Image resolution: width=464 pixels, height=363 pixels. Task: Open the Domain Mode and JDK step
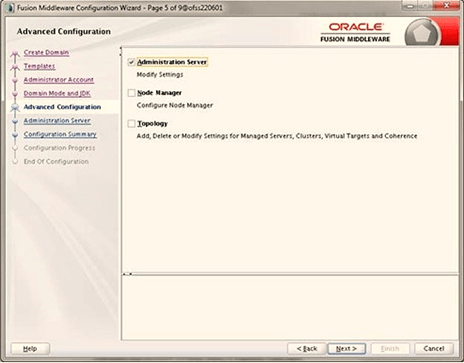57,93
